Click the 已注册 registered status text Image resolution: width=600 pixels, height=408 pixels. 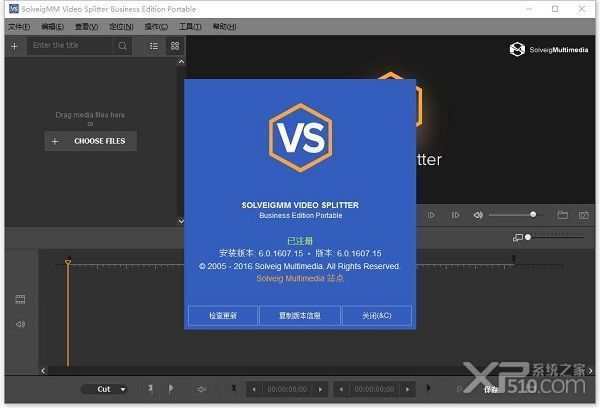(x=300, y=241)
